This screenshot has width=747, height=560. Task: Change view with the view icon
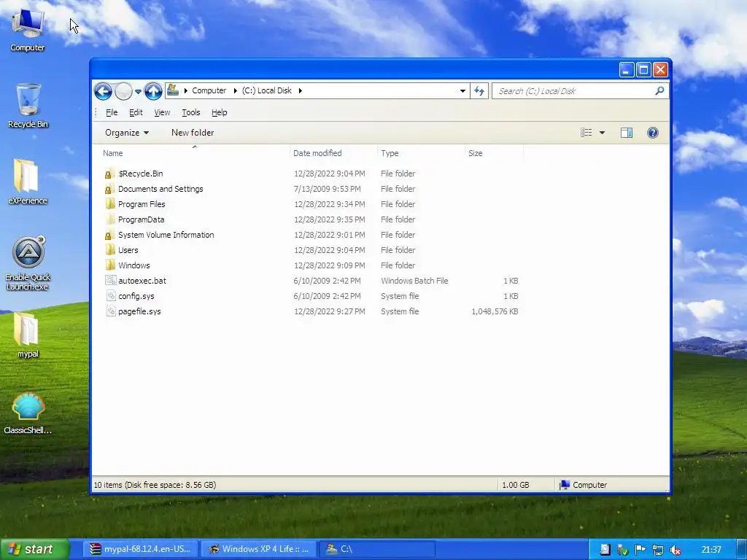(x=586, y=133)
